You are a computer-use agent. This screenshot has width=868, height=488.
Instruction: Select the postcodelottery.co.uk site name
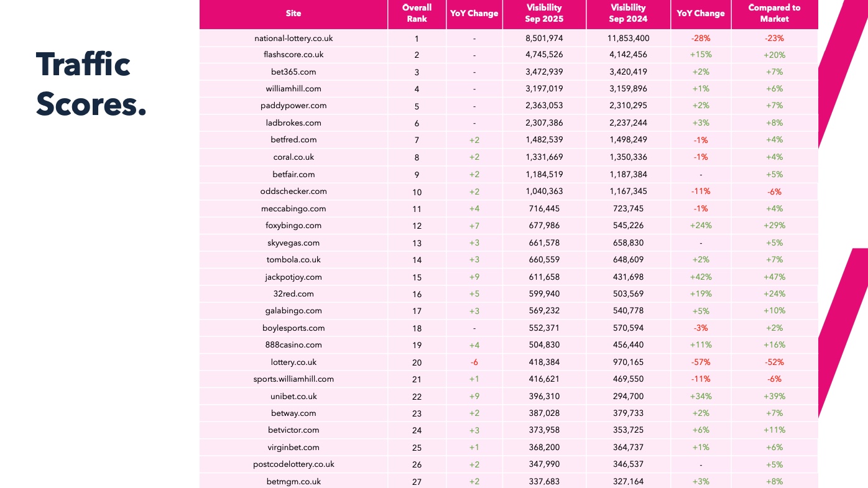[x=293, y=464]
